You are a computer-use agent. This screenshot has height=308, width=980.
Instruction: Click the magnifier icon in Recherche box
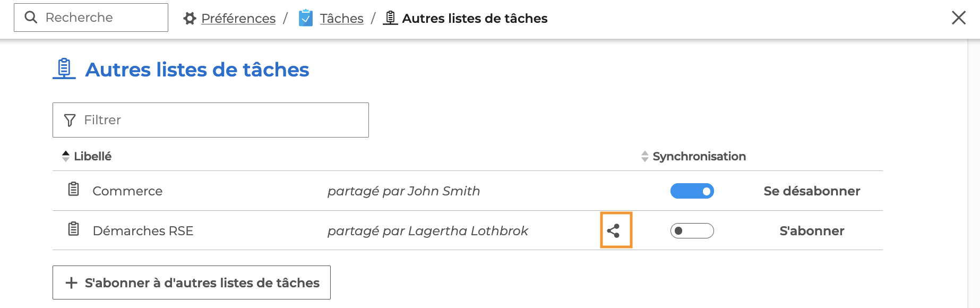tap(31, 18)
